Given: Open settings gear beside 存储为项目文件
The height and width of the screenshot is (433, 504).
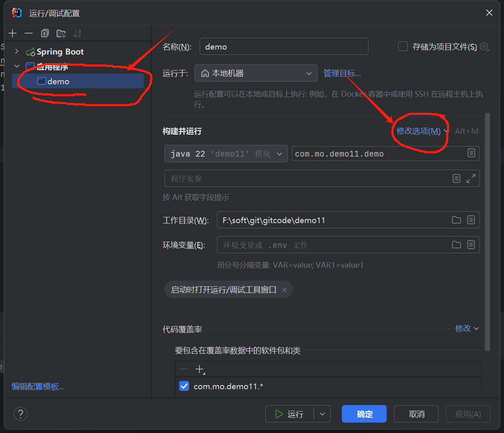Looking at the screenshot, I should point(484,46).
